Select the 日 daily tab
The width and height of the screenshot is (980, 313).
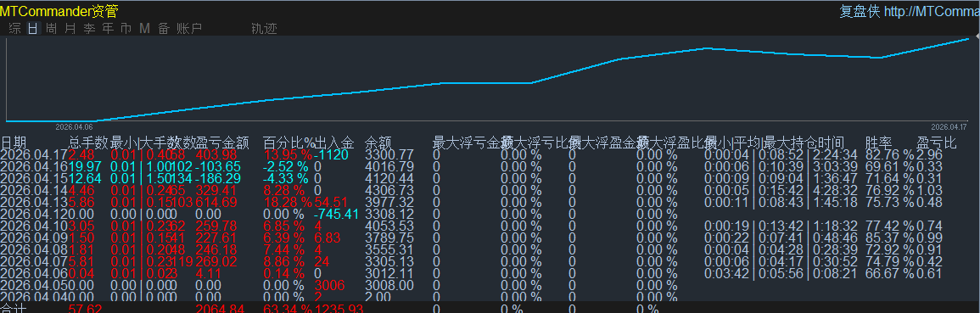33,28
